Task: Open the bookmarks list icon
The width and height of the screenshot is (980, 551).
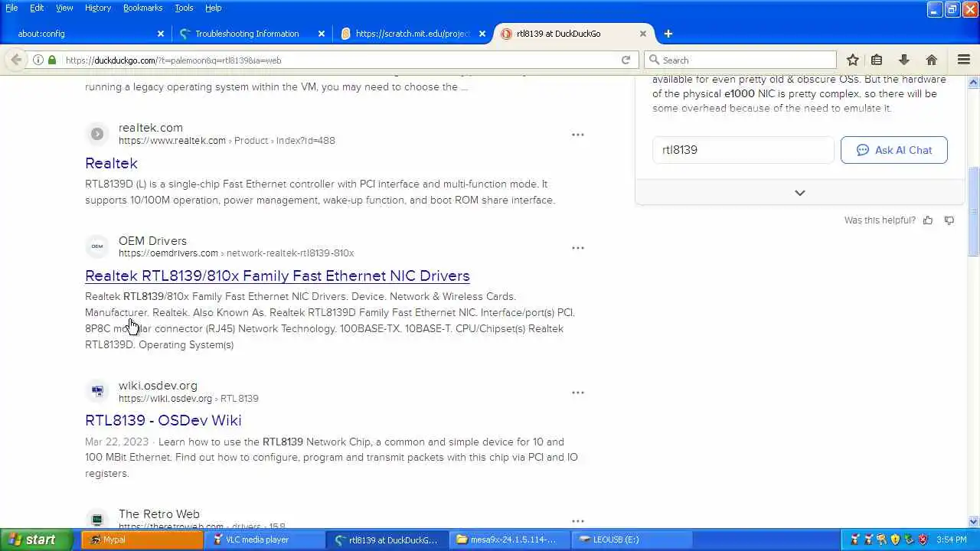Action: (x=877, y=60)
